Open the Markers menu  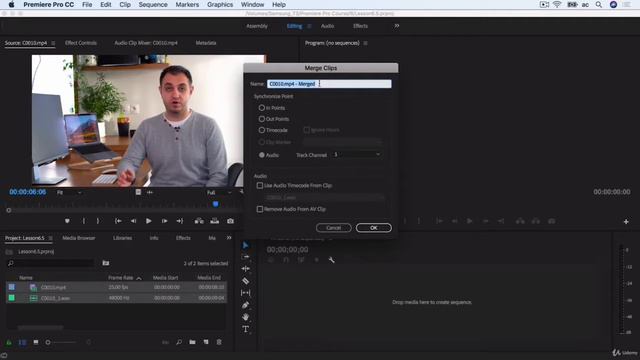pos(187,4)
